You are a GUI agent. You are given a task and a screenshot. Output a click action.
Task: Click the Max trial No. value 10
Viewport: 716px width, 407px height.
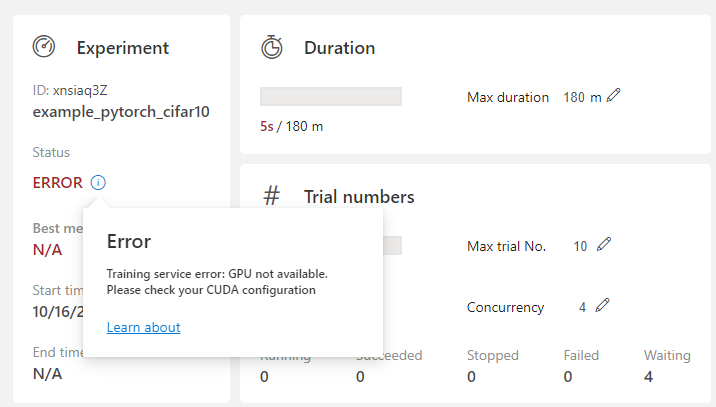[x=580, y=246]
